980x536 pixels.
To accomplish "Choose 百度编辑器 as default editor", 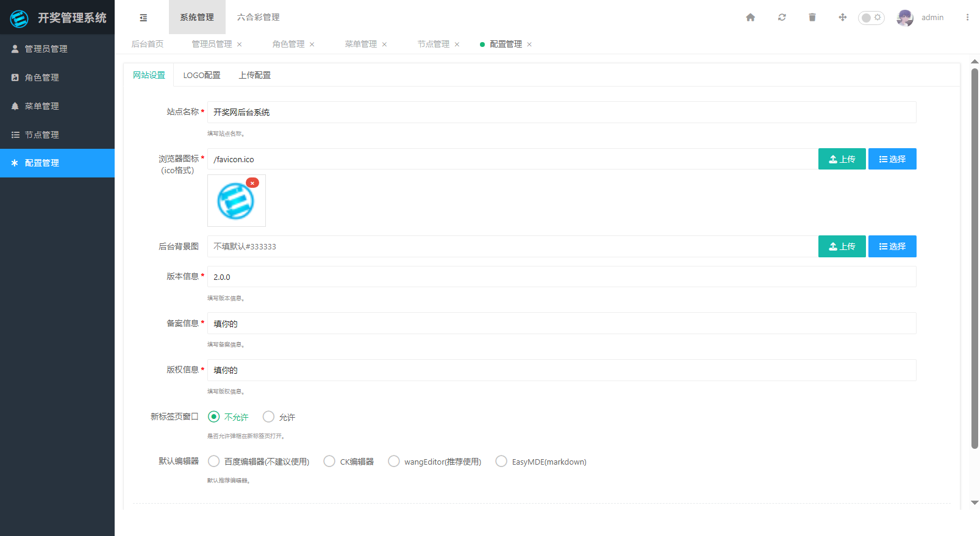I will pos(259,462).
